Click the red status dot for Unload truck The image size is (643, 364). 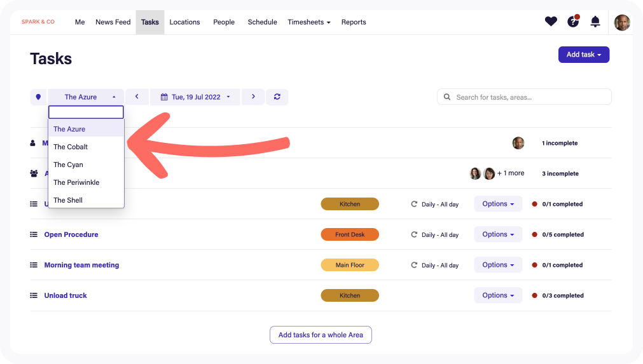click(x=535, y=295)
